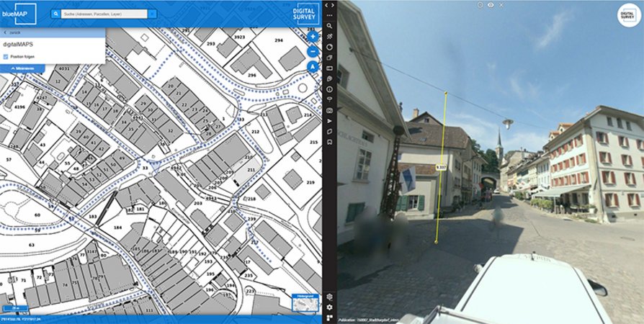Toggle the eye visibility icon at the viewer top
Viewport: 644px width, 324px height.
click(x=491, y=5)
